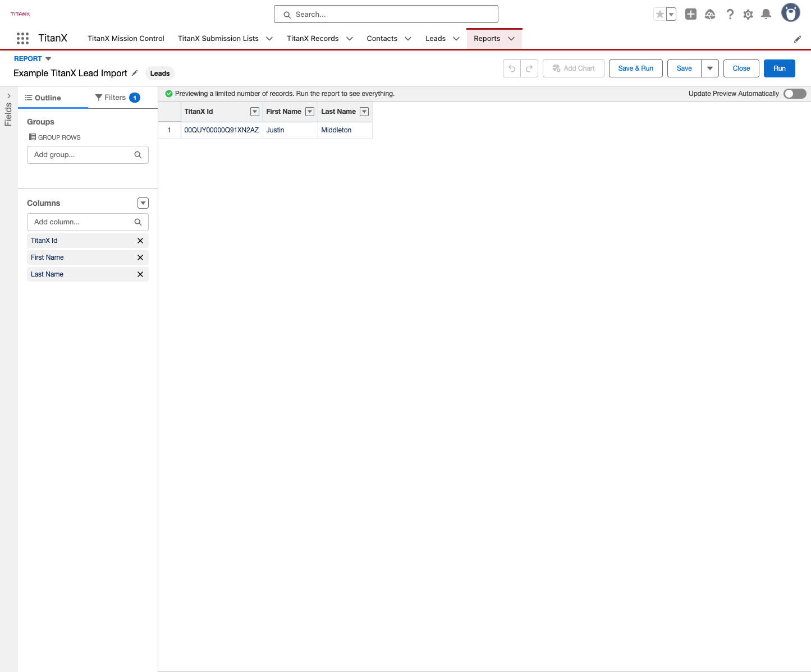Open First Name column header menu

(x=310, y=112)
